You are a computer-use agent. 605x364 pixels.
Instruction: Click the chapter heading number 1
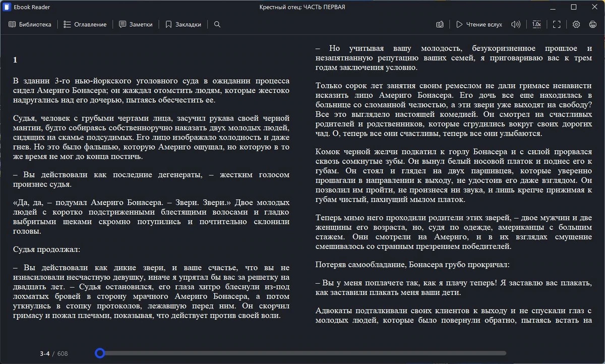point(15,60)
